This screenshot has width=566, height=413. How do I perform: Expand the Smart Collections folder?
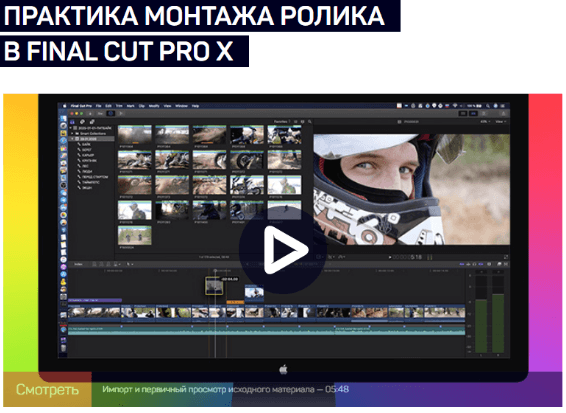pyautogui.click(x=72, y=133)
